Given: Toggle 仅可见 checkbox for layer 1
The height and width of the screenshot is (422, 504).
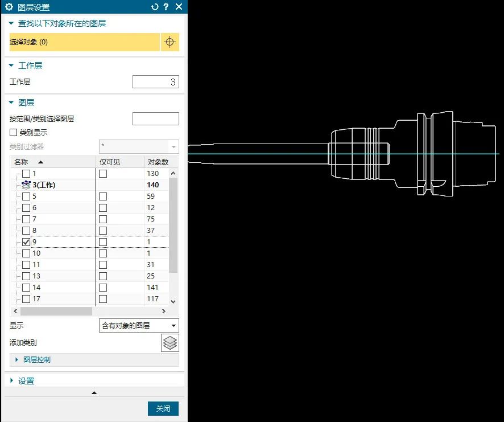Looking at the screenshot, I should coord(103,174).
